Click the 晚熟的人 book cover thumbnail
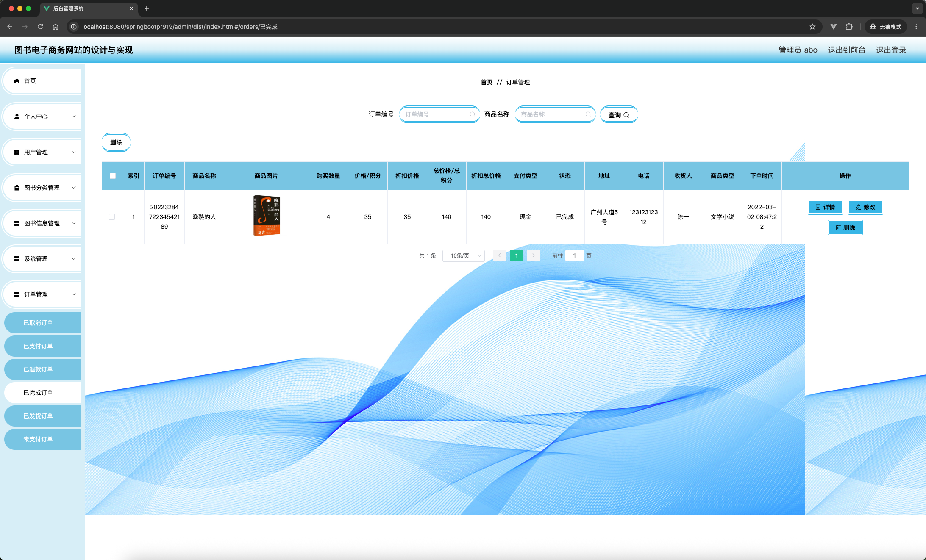This screenshot has width=926, height=560. click(267, 216)
